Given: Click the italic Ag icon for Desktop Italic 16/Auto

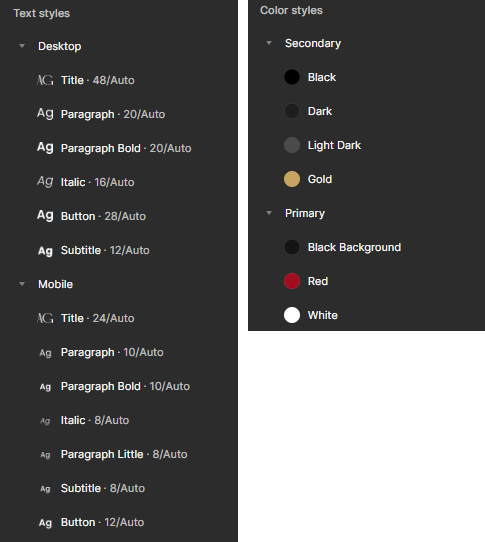Looking at the screenshot, I should pos(45,181).
